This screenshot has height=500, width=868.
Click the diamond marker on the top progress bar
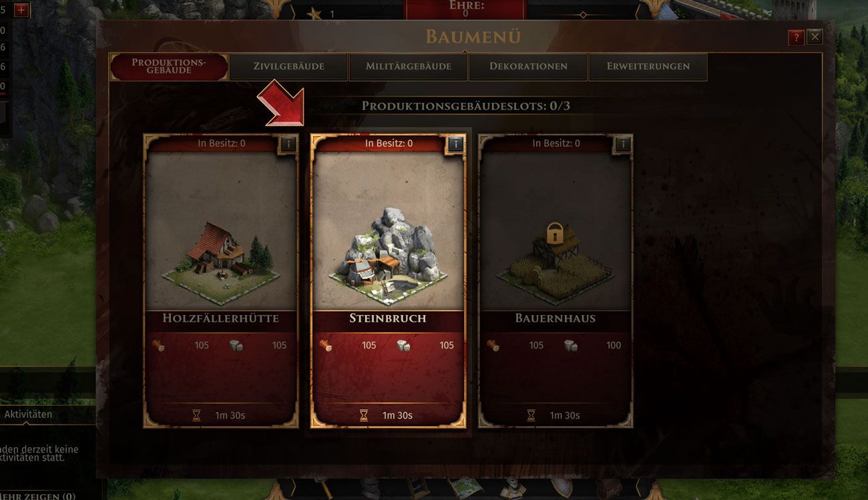coord(583,15)
